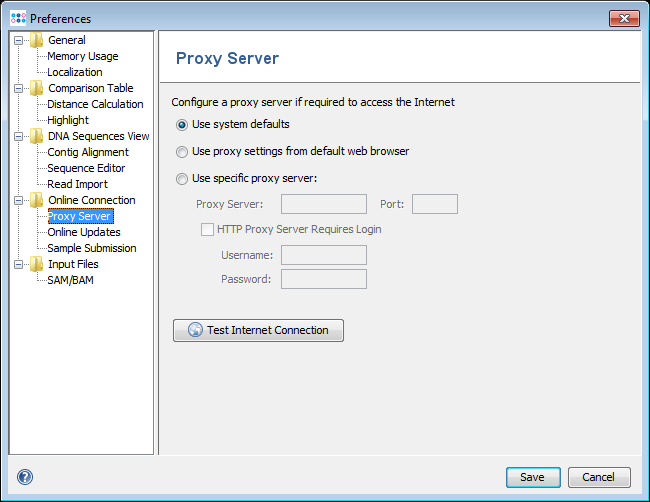Viewport: 650px width, 502px height.
Task: Click the Input Files folder icon
Action: (37, 264)
